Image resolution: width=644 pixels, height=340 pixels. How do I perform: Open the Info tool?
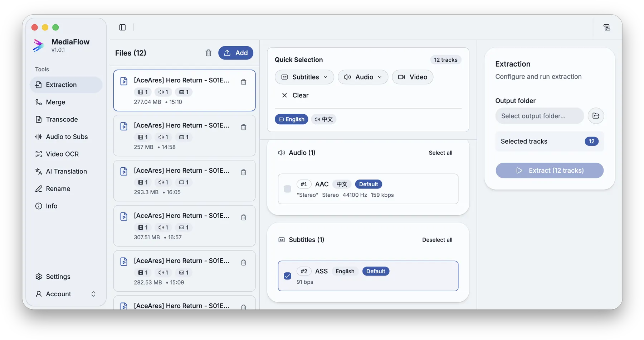(x=66, y=206)
